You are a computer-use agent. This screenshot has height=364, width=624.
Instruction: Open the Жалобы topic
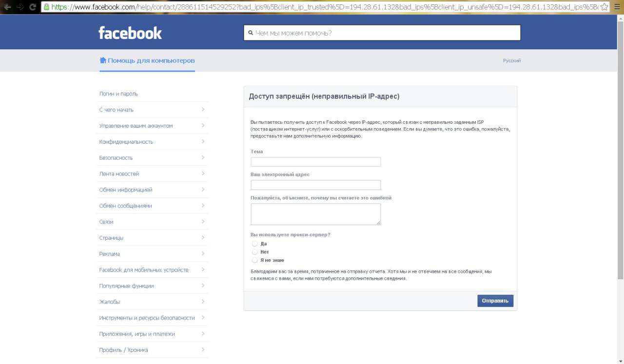(109, 302)
